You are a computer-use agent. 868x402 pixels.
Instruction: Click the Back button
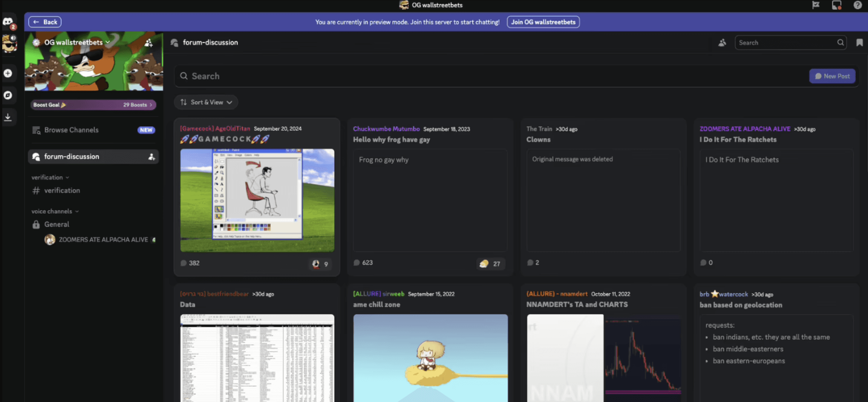point(45,22)
